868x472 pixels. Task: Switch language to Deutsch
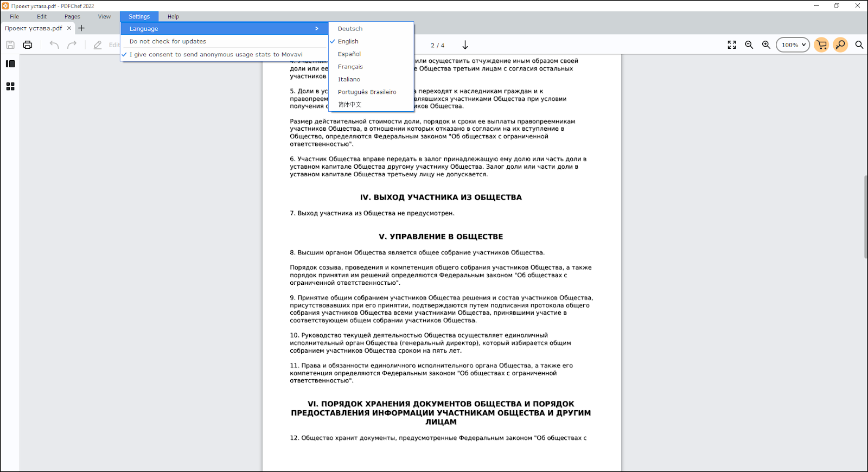tap(350, 29)
